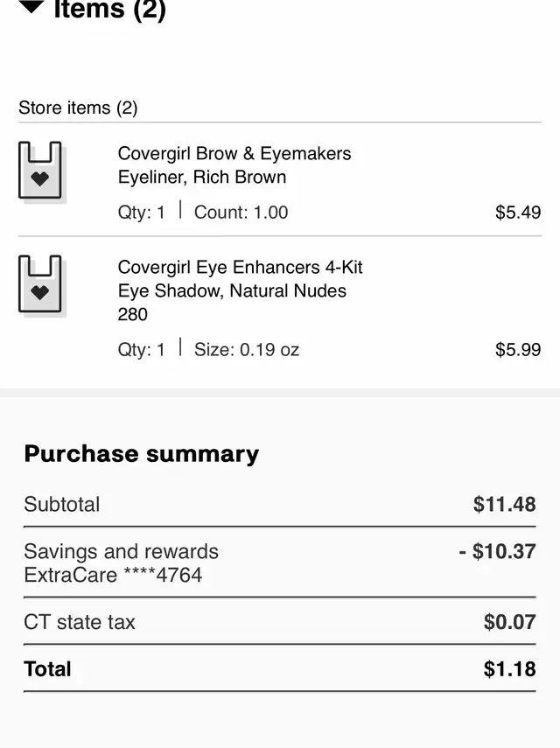The height and width of the screenshot is (748, 560).
Task: Open Covergirl Eye Enhancers 4-Kit item
Action: (x=240, y=290)
